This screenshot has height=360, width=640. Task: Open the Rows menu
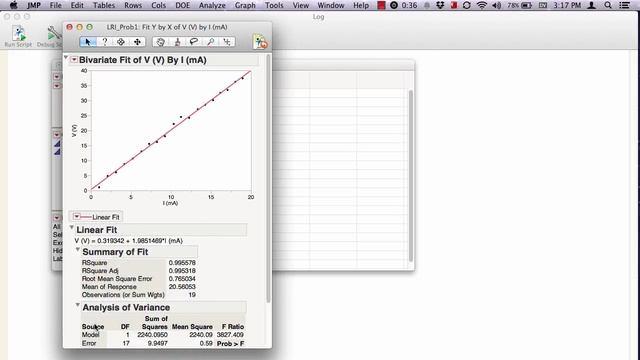click(x=133, y=5)
